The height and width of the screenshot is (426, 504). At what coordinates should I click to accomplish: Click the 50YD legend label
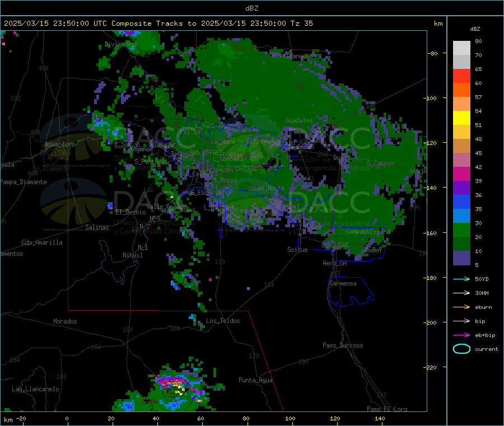pyautogui.click(x=482, y=279)
